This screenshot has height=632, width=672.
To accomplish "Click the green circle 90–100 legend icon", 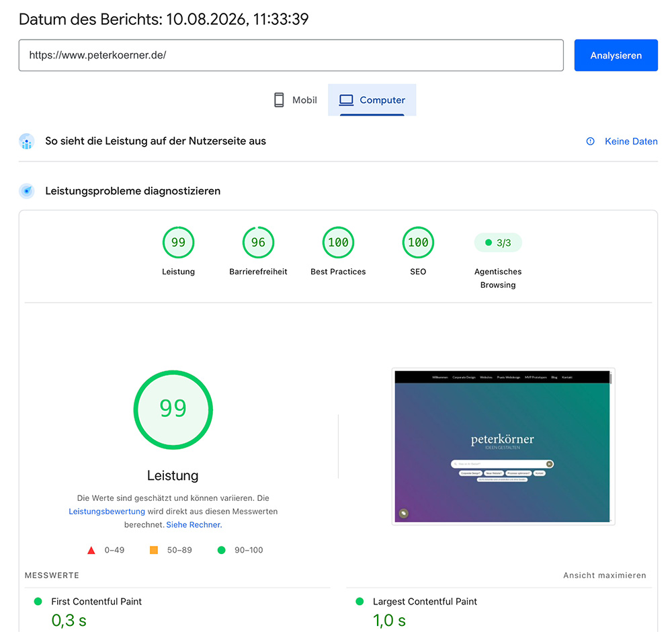I will [222, 550].
